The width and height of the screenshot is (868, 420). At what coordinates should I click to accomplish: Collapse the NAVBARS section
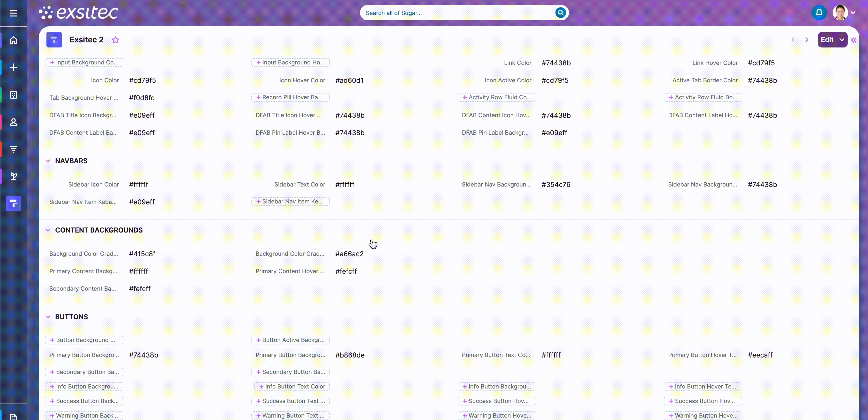tap(48, 161)
